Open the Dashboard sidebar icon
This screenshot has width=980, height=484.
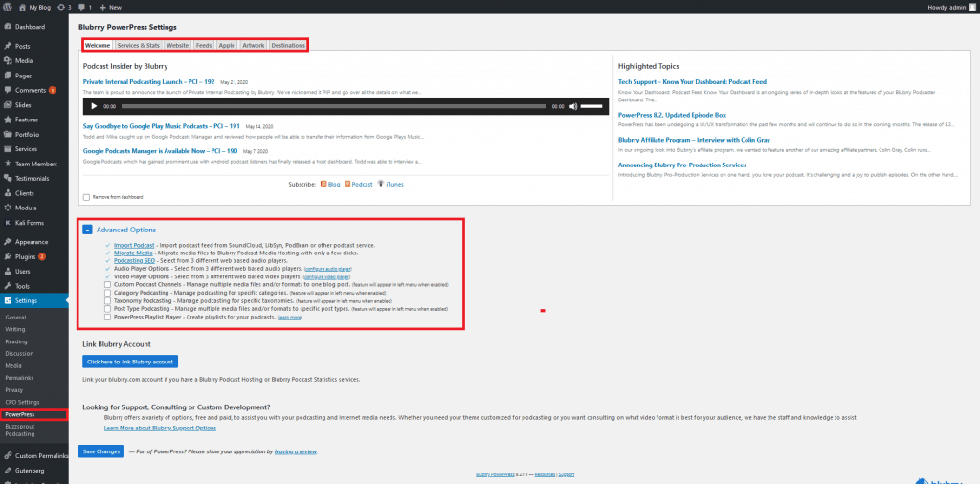[x=8, y=27]
